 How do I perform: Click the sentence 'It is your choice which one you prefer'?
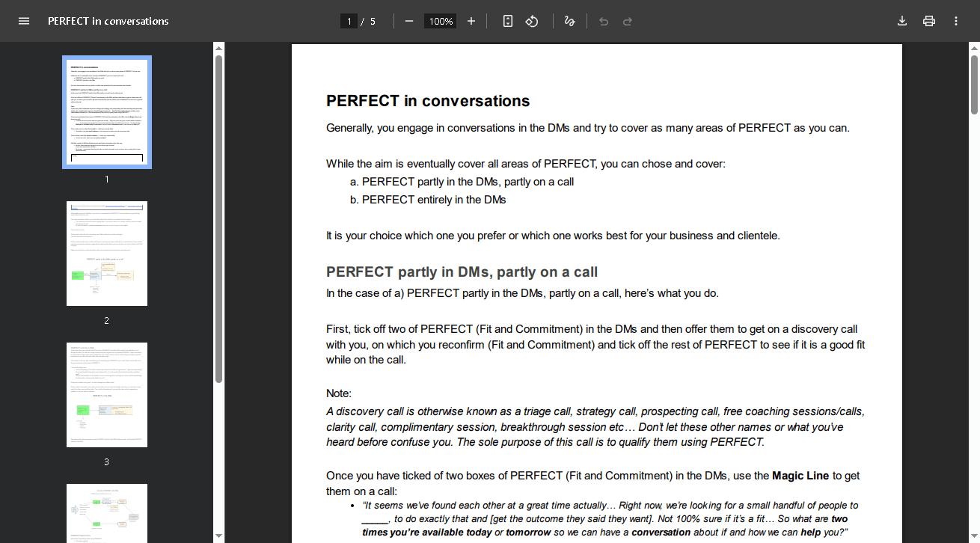point(553,236)
